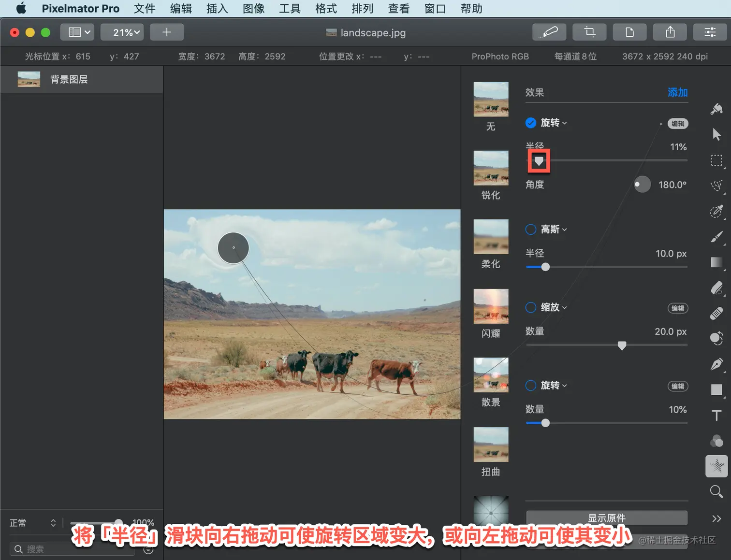Select the Type text tool

[716, 416]
